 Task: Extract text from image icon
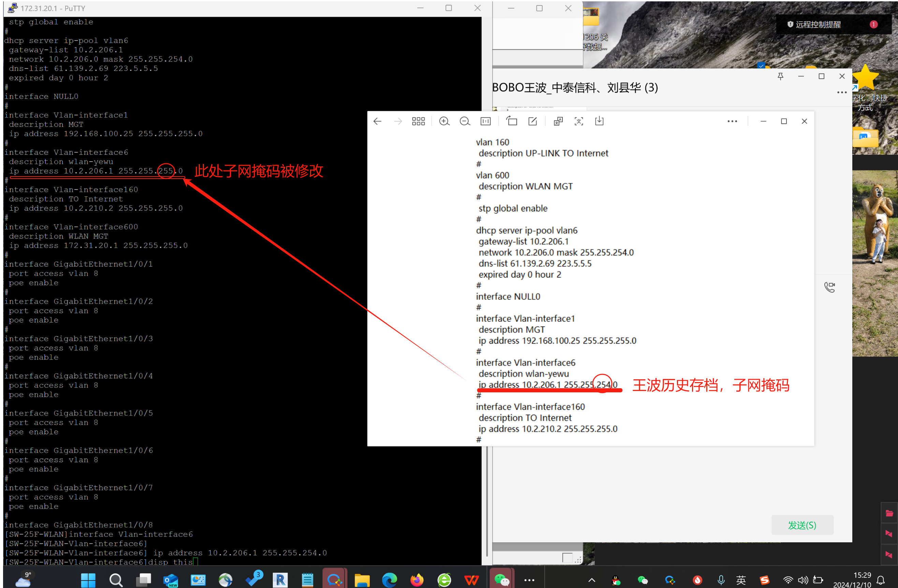(x=578, y=121)
